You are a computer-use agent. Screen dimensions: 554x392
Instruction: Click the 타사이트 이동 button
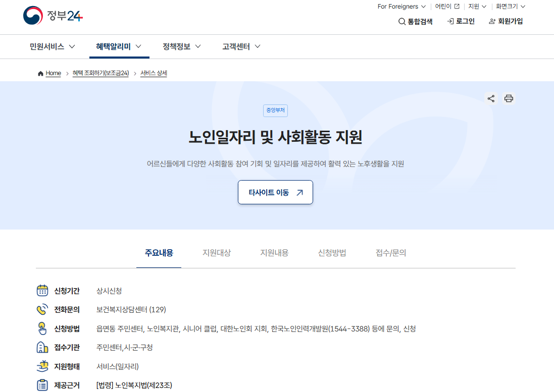click(275, 192)
